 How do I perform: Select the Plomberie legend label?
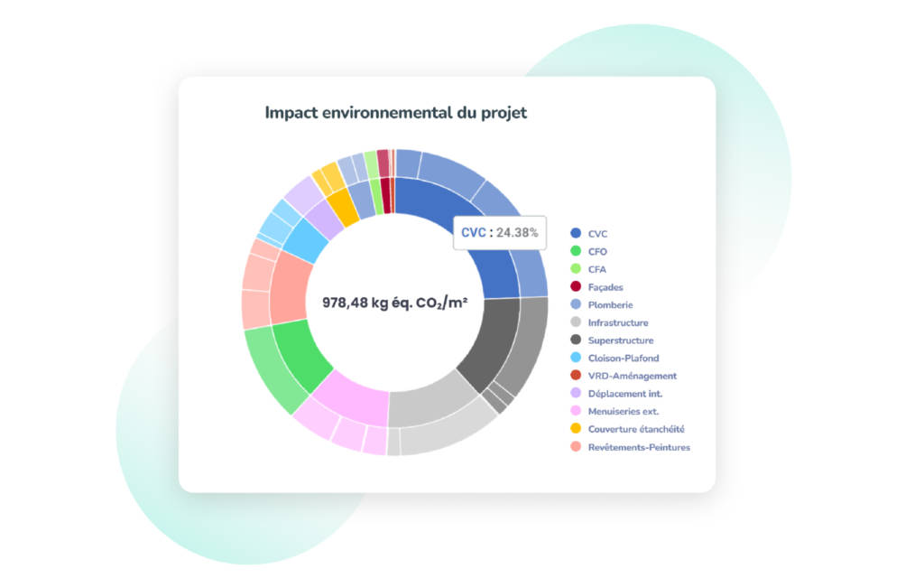pyautogui.click(x=610, y=305)
